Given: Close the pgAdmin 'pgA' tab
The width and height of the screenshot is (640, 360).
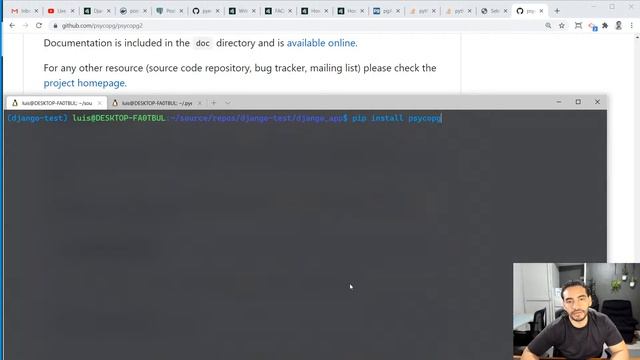Looking at the screenshot, I should tap(398, 11).
